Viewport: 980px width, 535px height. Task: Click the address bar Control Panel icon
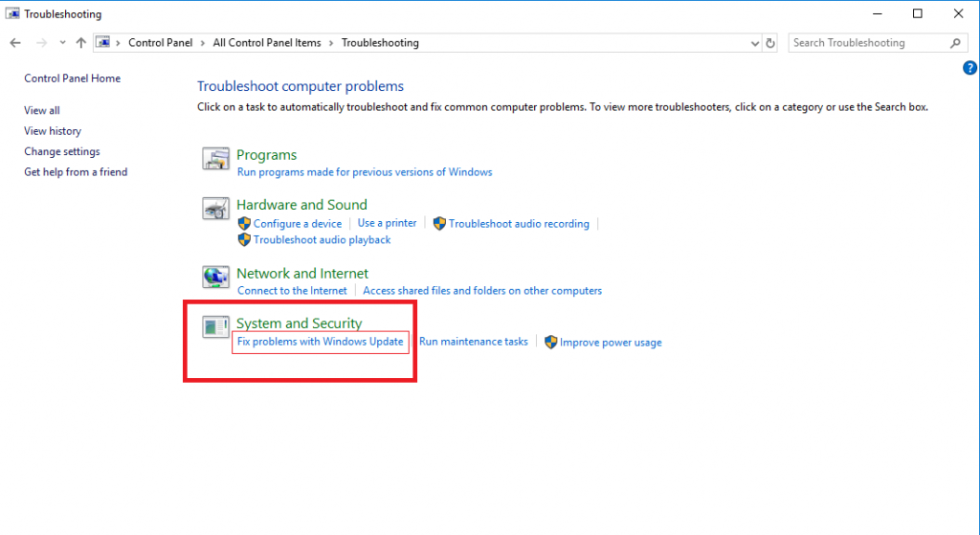[x=103, y=42]
